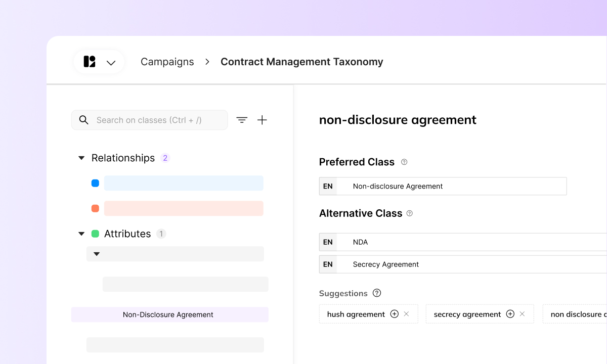Edit the NDA alternative class field
607x364 pixels.
(463, 242)
